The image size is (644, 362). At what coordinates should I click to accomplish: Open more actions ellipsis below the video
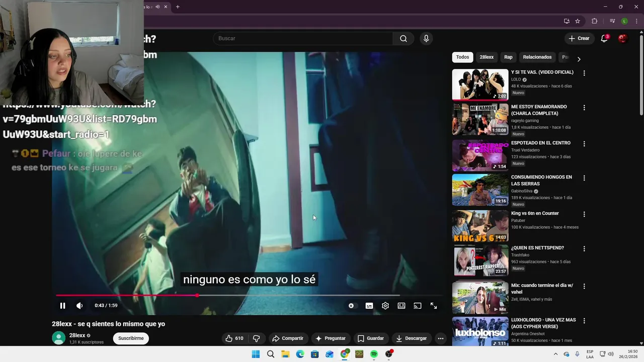tap(441, 338)
